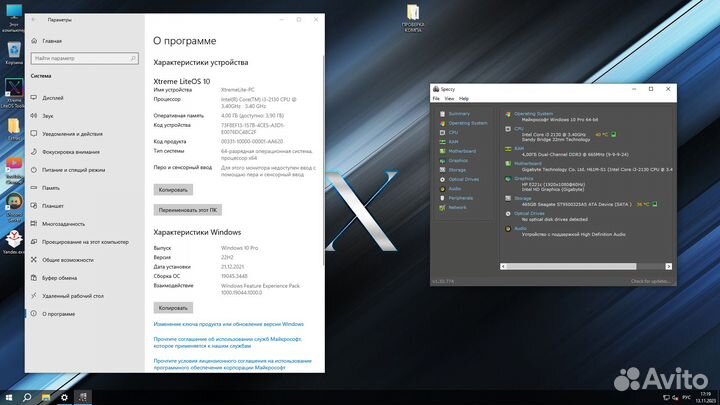Click Settings window back arrow
Screen dimensions: 720x405
[34, 20]
